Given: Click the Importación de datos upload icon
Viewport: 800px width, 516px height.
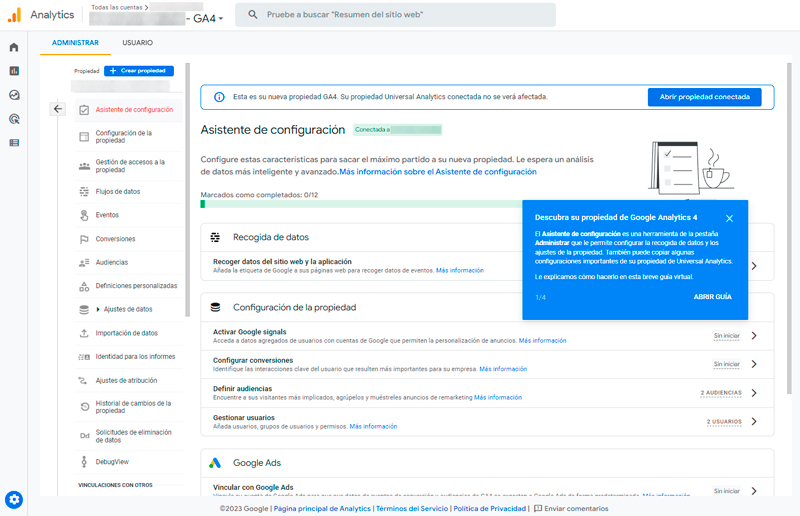Looking at the screenshot, I should (84, 333).
